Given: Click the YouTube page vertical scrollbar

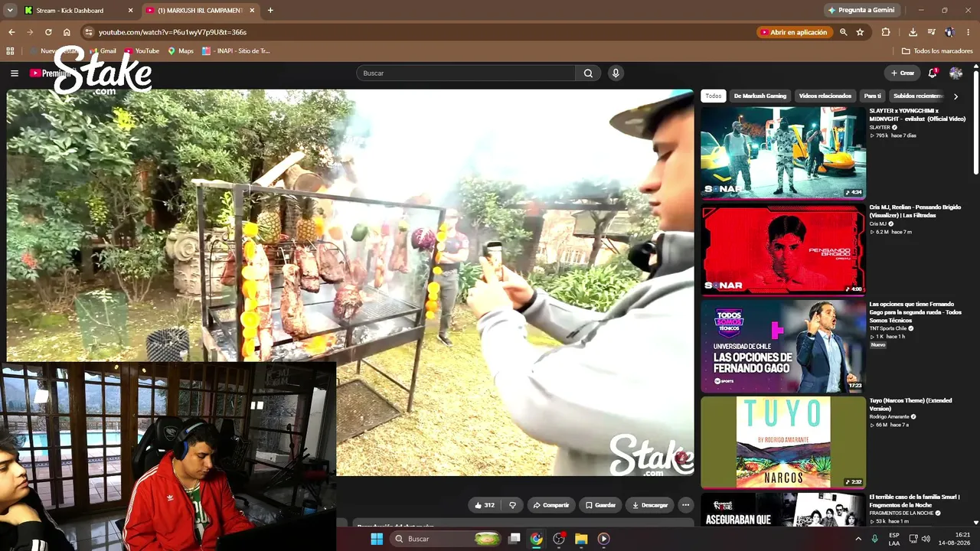Looking at the screenshot, I should click(x=976, y=122).
